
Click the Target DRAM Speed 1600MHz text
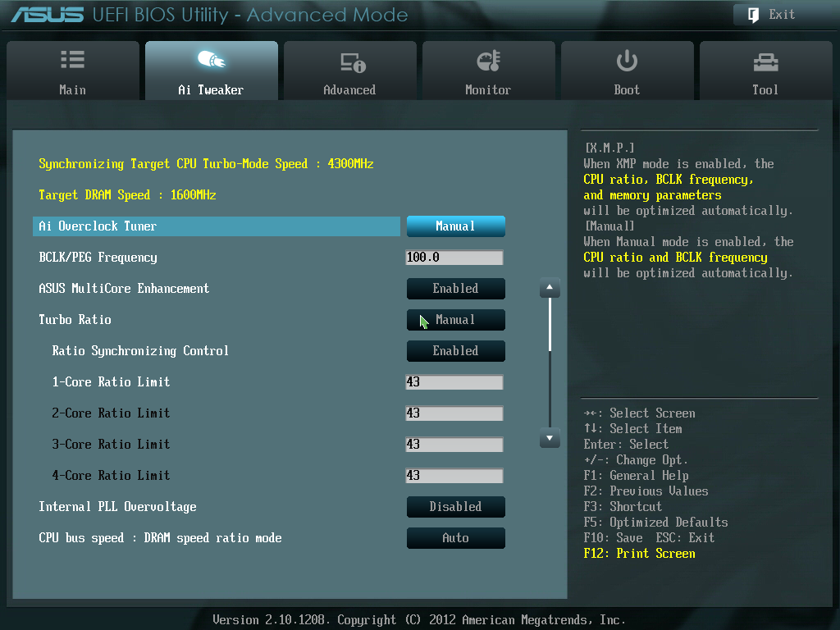tap(127, 195)
